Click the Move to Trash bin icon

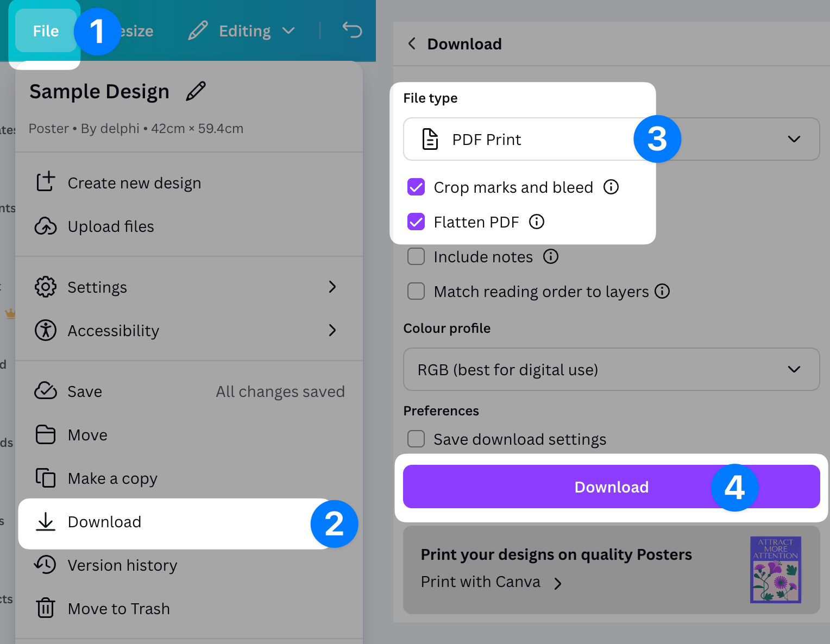pos(46,608)
